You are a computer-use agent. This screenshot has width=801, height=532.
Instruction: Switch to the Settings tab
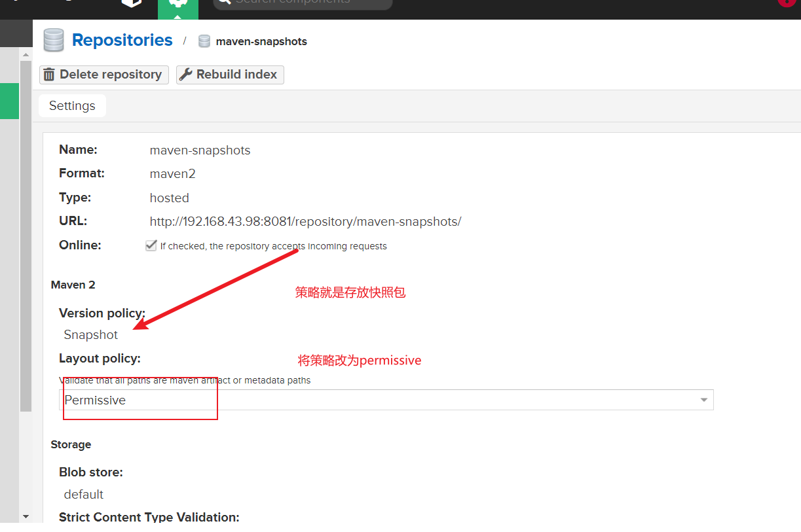pos(72,106)
